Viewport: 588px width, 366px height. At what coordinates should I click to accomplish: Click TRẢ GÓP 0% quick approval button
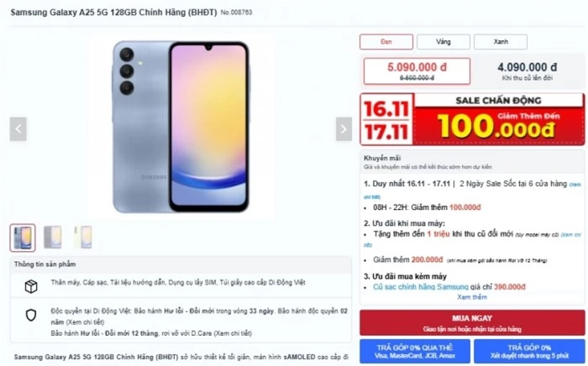click(529, 351)
